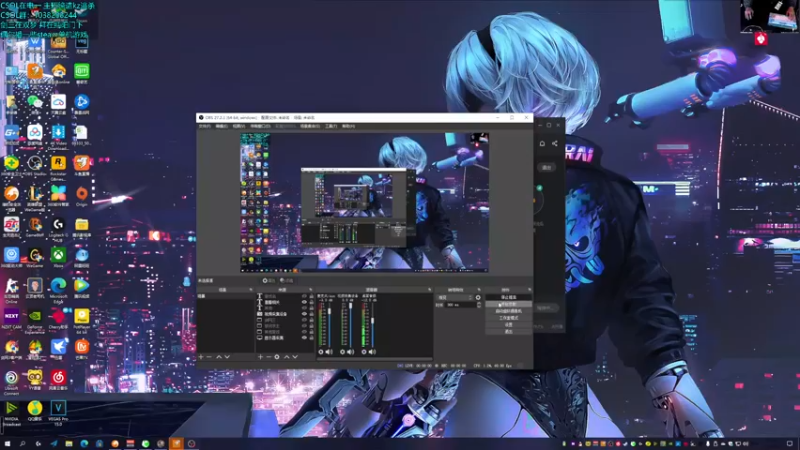Toggle visibility of topmost text source
The height and width of the screenshot is (450, 800).
[x=305, y=296]
